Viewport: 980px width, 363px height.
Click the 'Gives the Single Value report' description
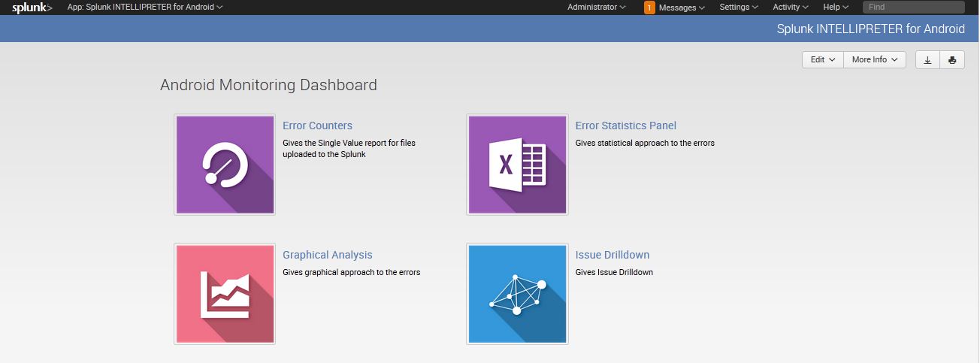point(349,148)
